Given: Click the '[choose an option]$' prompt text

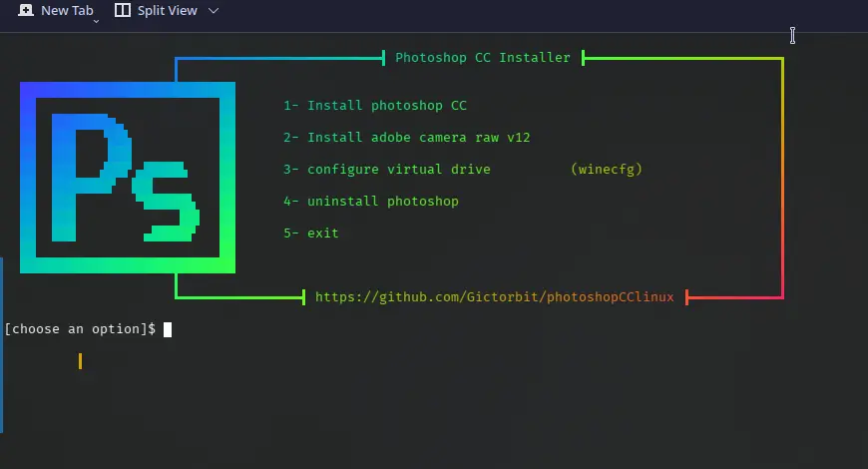Looking at the screenshot, I should click(x=80, y=329).
